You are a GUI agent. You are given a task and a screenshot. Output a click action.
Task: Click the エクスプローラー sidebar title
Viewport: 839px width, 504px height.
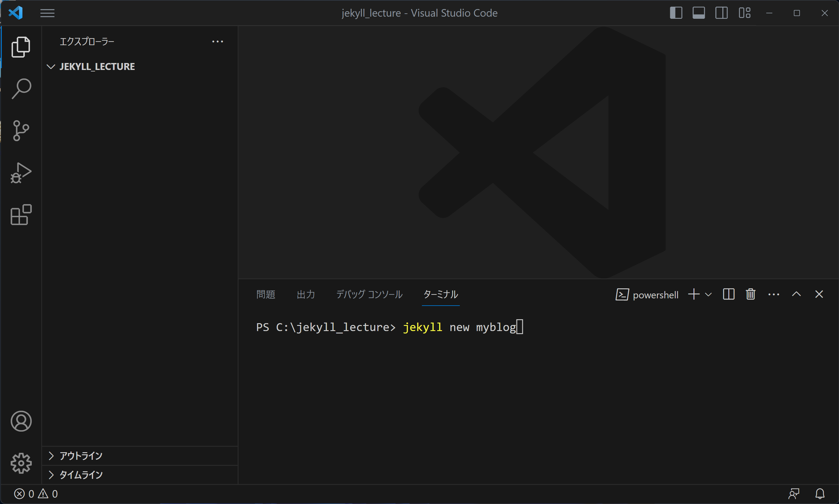[x=87, y=41]
